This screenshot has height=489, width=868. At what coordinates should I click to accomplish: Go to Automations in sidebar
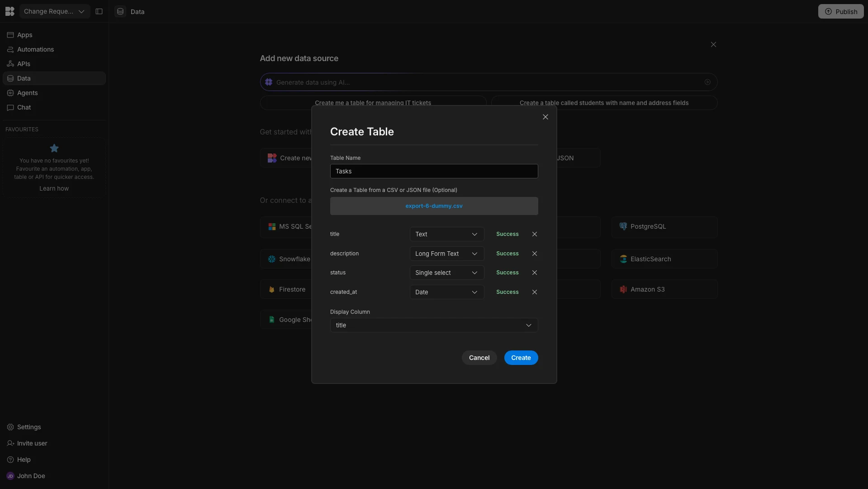click(x=54, y=49)
